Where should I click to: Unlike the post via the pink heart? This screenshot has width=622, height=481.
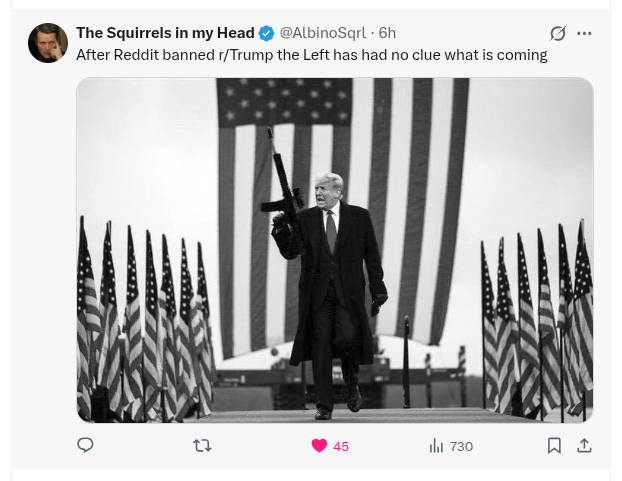(x=319, y=446)
